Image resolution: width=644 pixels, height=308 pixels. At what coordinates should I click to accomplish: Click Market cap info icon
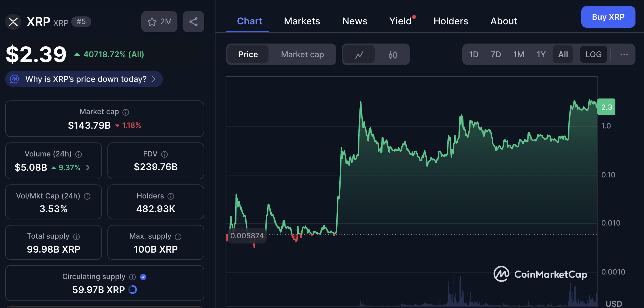click(126, 112)
